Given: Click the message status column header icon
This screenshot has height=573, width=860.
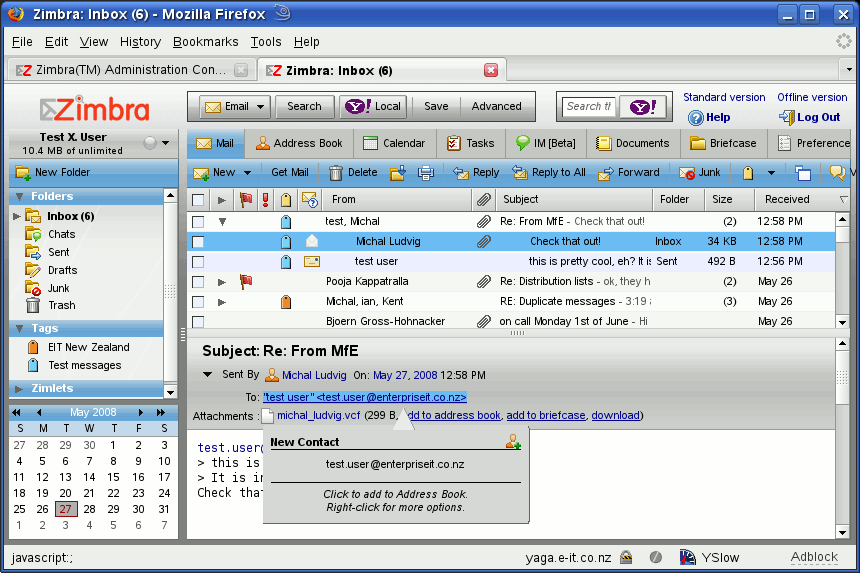Looking at the screenshot, I should [x=310, y=200].
